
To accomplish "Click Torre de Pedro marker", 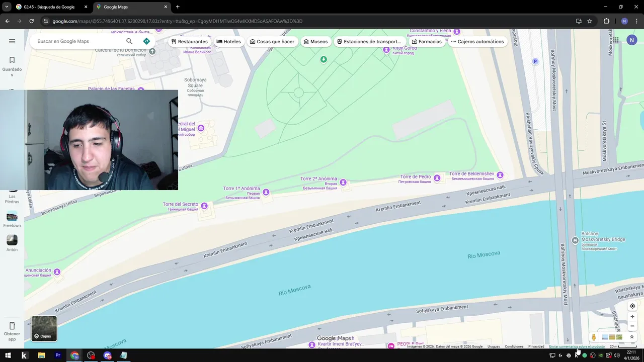I will click(x=437, y=178).
